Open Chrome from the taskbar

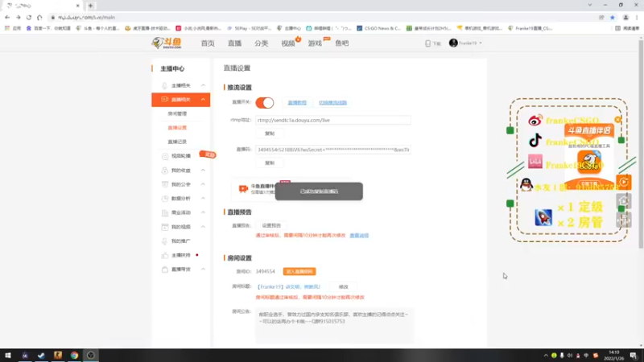74,355
